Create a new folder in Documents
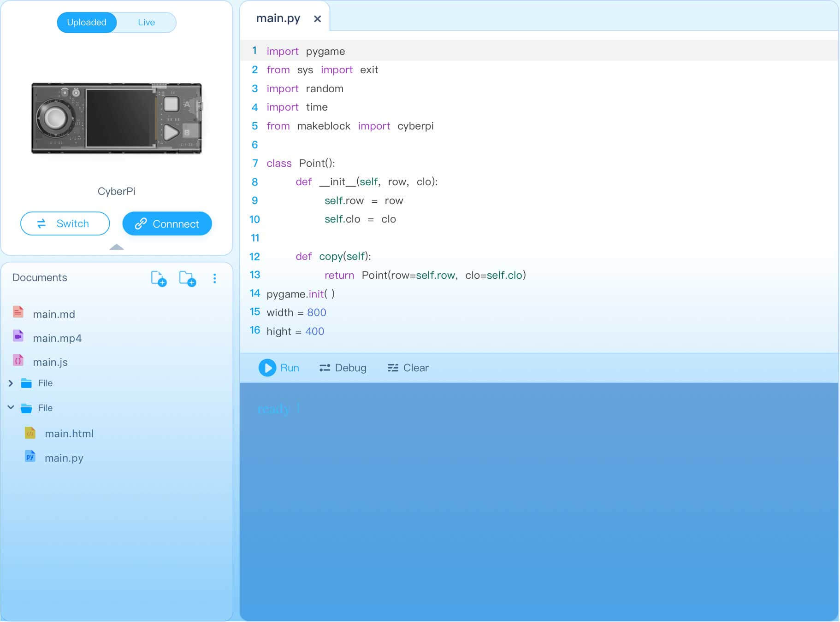The width and height of the screenshot is (840, 622). click(187, 278)
